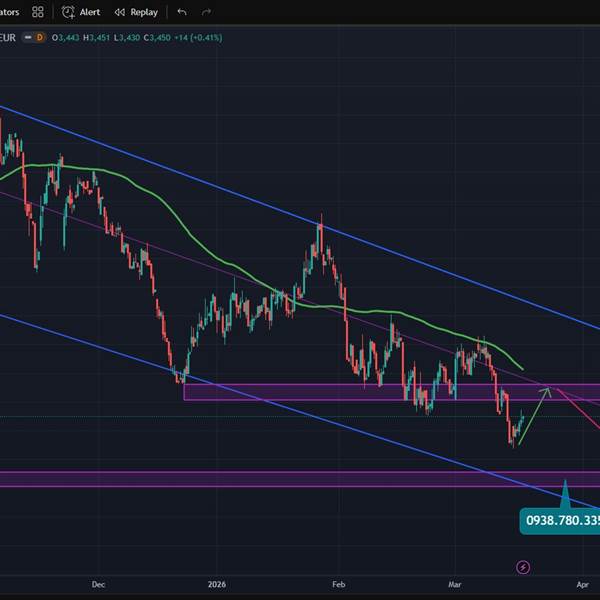
Task: Click the purple lightning events icon
Action: pos(523,567)
